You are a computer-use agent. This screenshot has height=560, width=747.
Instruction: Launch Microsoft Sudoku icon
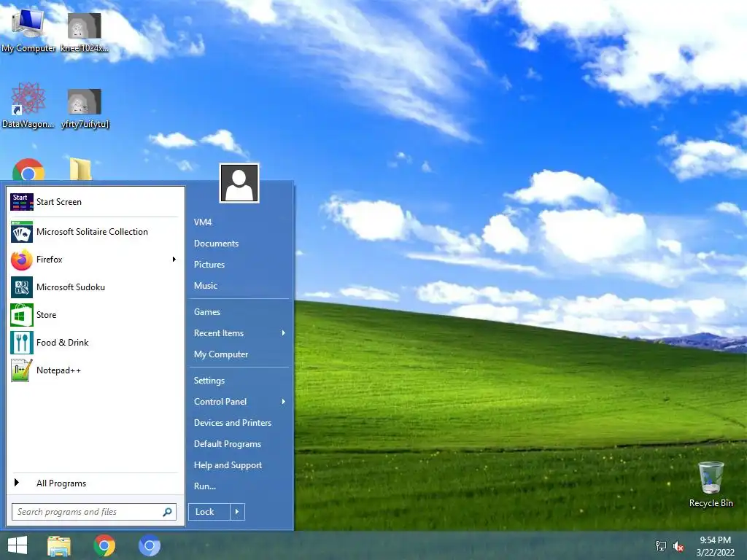pos(22,287)
